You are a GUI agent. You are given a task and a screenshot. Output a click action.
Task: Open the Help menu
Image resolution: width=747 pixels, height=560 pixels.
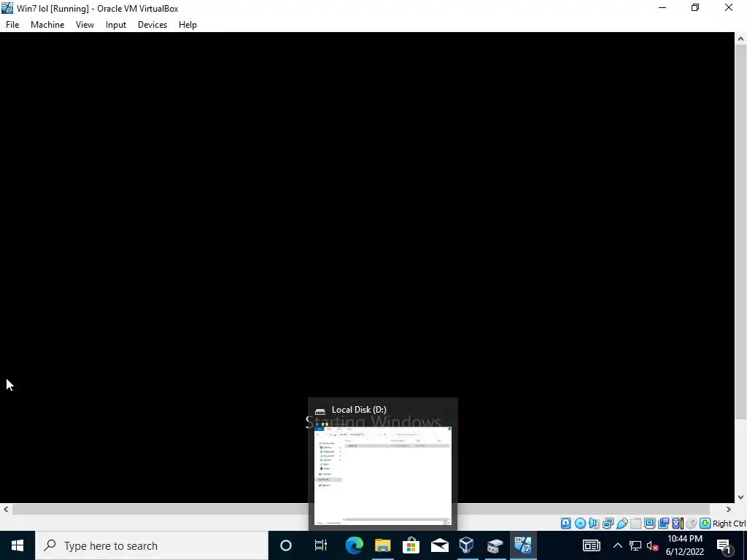click(187, 25)
